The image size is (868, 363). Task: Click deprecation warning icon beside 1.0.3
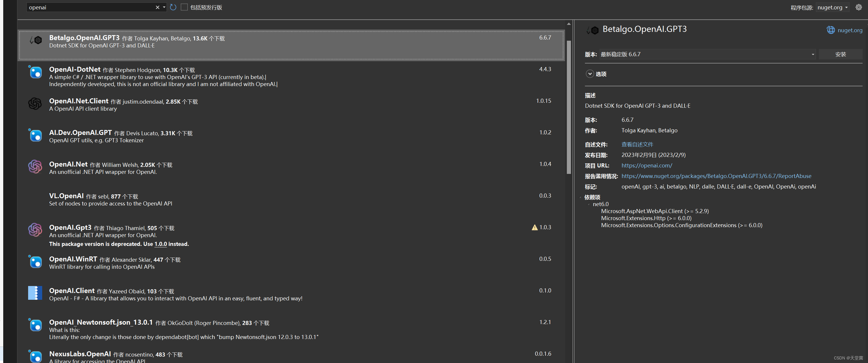(535, 228)
